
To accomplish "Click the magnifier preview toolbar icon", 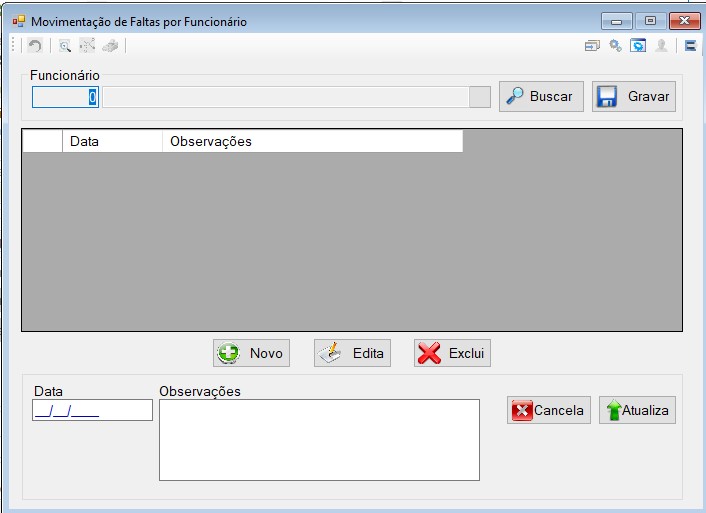I will pos(65,45).
